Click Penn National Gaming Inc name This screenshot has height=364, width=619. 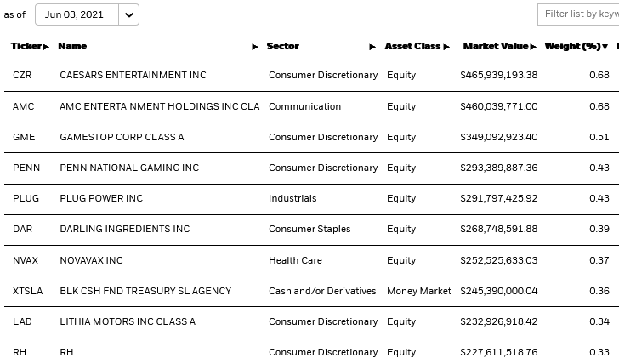129,168
